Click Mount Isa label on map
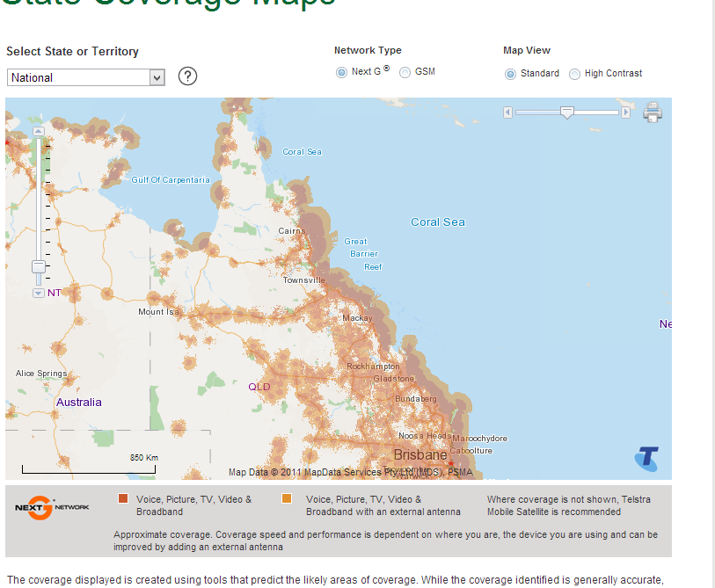 coord(158,312)
